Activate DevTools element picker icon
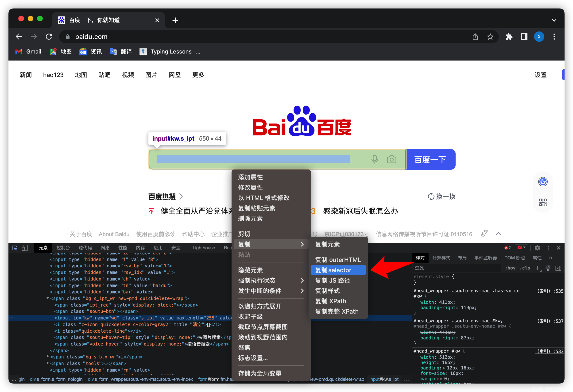 click(x=15, y=248)
